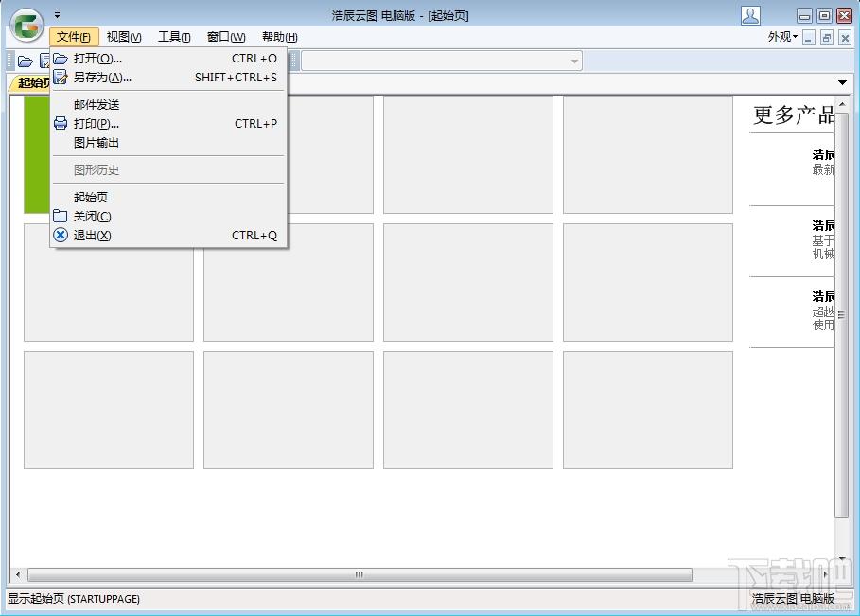Click the horizontal scrollbar thumb

360,575
